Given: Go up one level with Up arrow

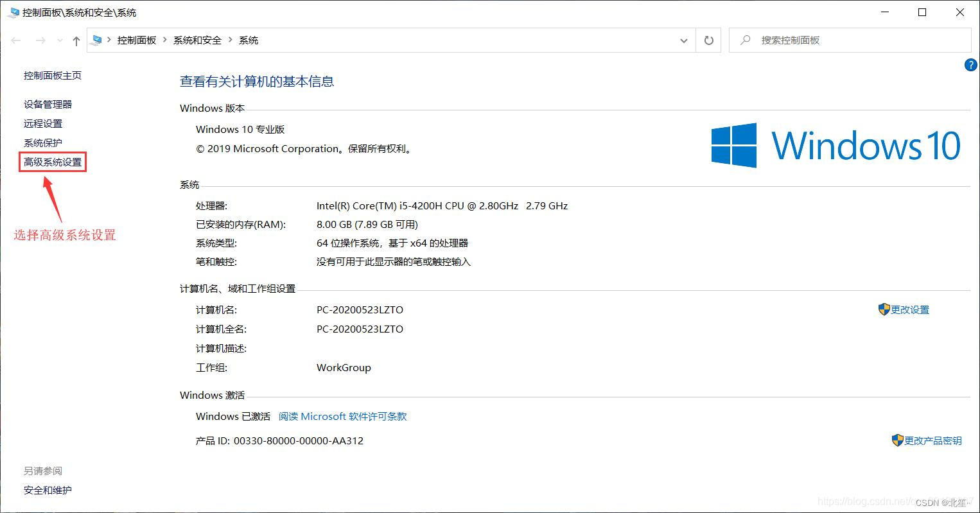Looking at the screenshot, I should point(76,40).
